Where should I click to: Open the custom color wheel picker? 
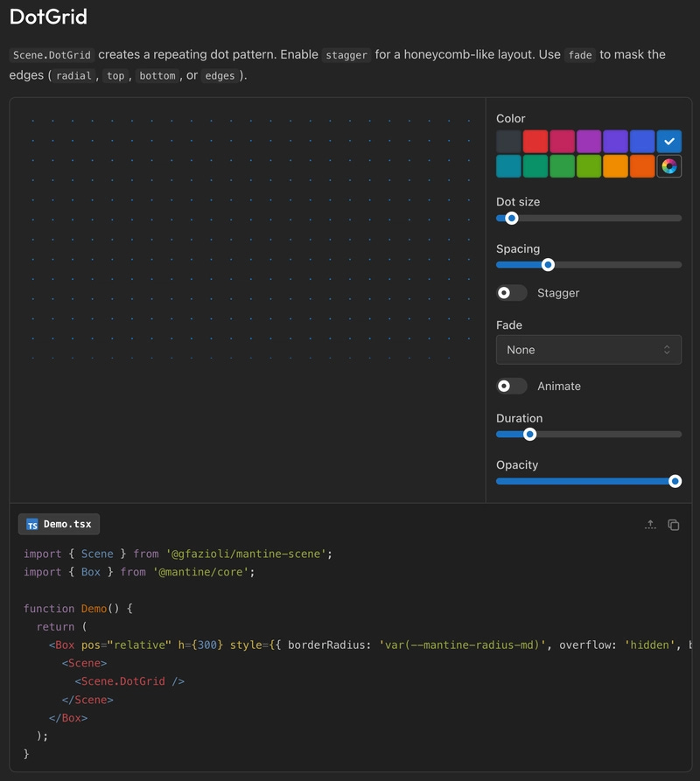tap(668, 165)
